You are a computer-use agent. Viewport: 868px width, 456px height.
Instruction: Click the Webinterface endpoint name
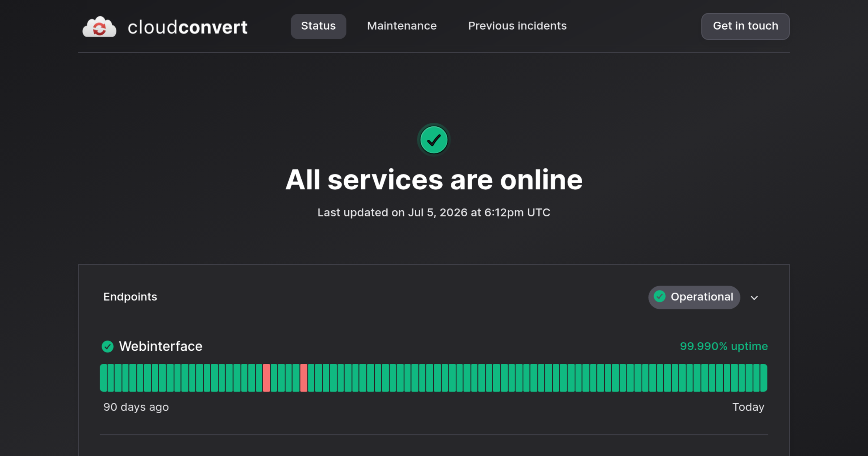161,346
